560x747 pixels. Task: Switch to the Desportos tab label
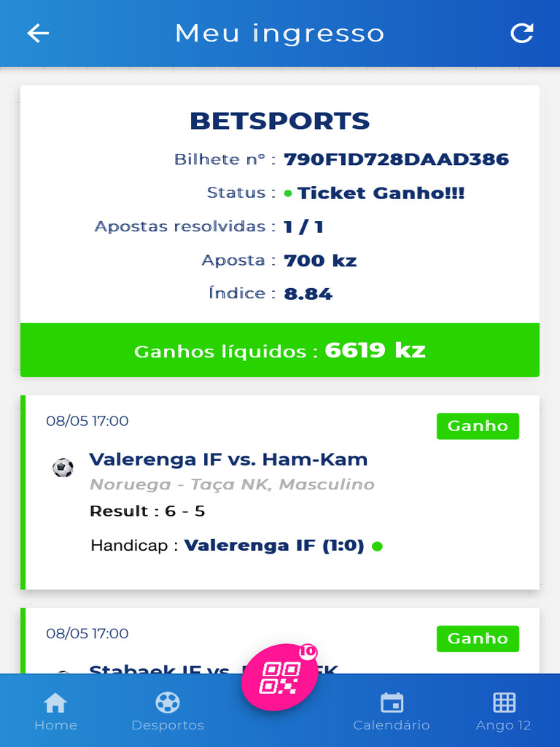click(168, 725)
